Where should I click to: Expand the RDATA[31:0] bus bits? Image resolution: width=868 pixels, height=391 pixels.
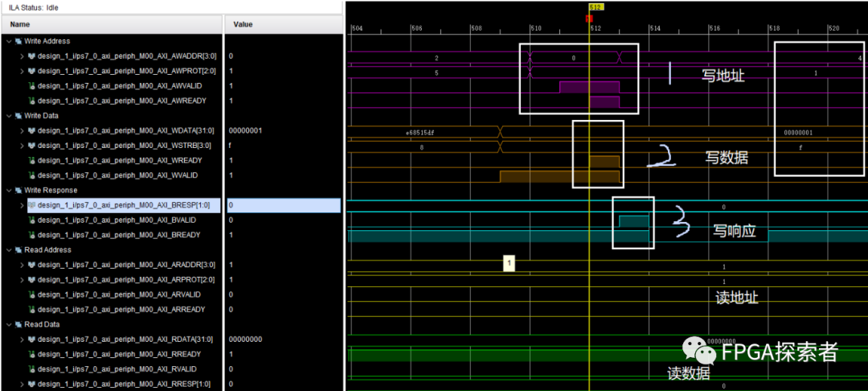pos(23,340)
